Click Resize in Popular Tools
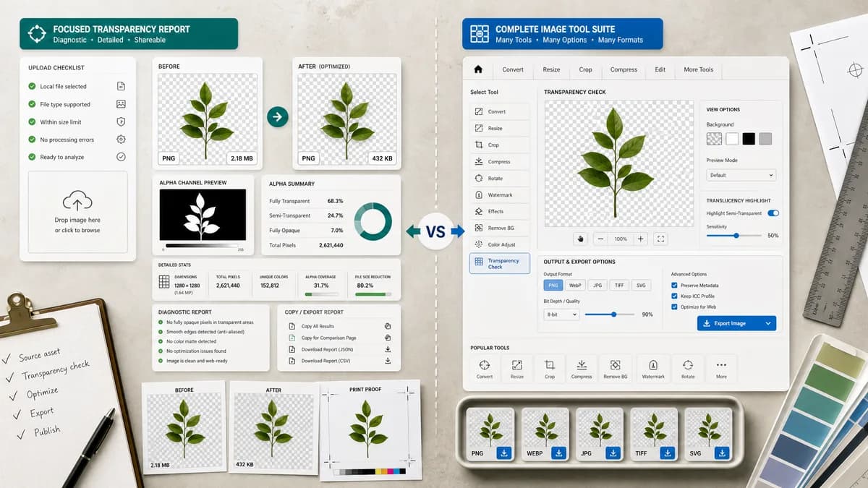The height and width of the screenshot is (488, 868). (516, 368)
